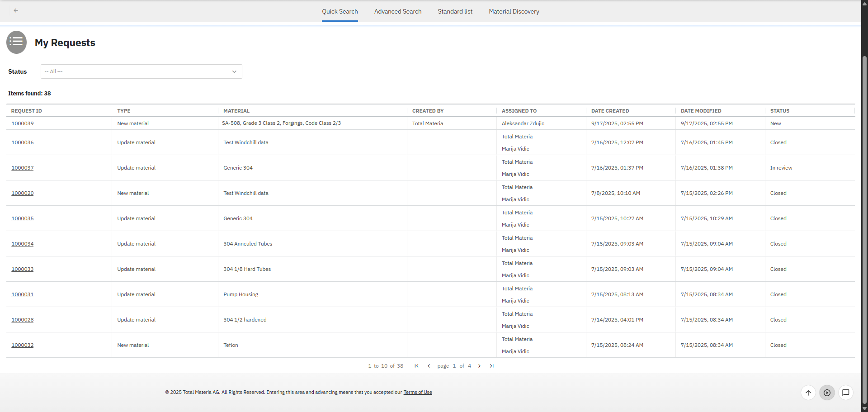868x412 pixels.
Task: Click the circular play icon button
Action: (826, 393)
